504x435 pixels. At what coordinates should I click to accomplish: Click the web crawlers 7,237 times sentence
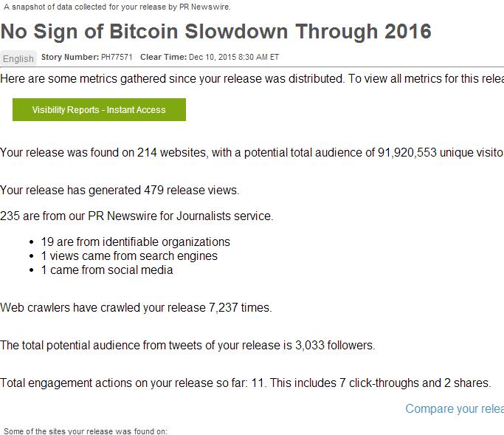pyautogui.click(x=136, y=307)
